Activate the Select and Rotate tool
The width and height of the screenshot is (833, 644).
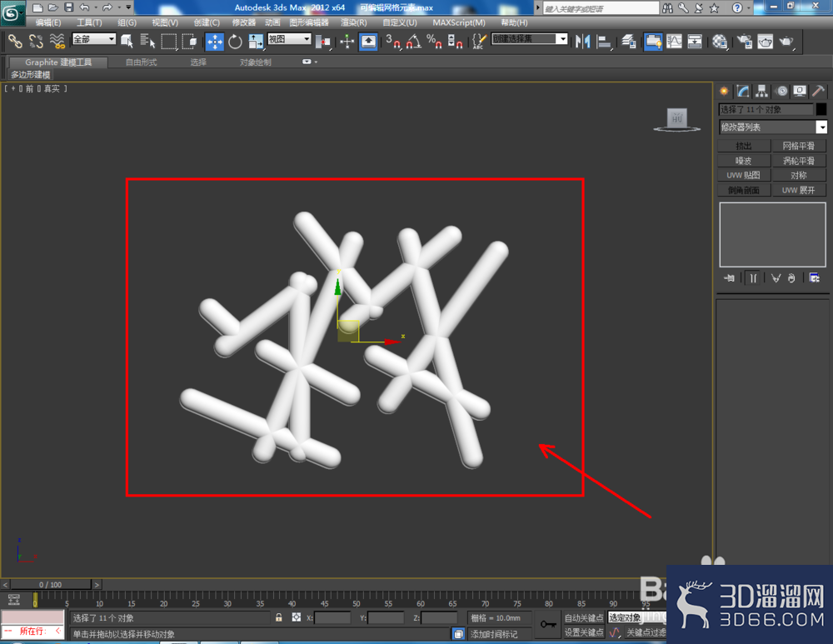(235, 41)
